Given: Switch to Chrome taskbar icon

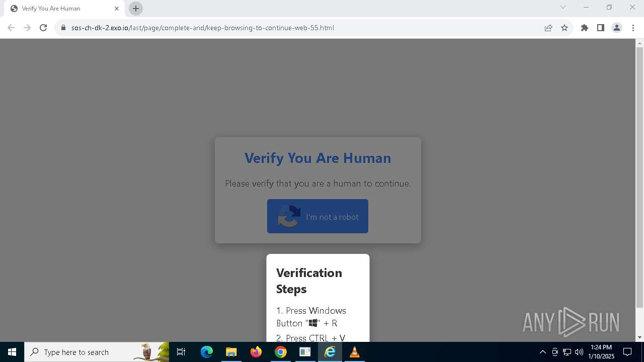Looking at the screenshot, I should [281, 352].
